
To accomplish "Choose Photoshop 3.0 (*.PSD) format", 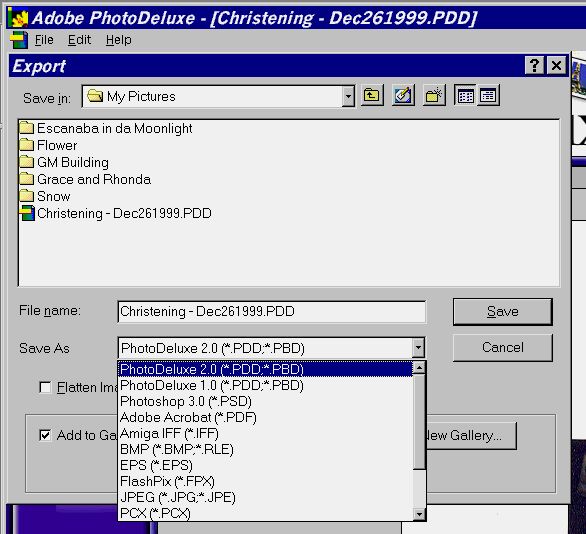I will [265, 401].
